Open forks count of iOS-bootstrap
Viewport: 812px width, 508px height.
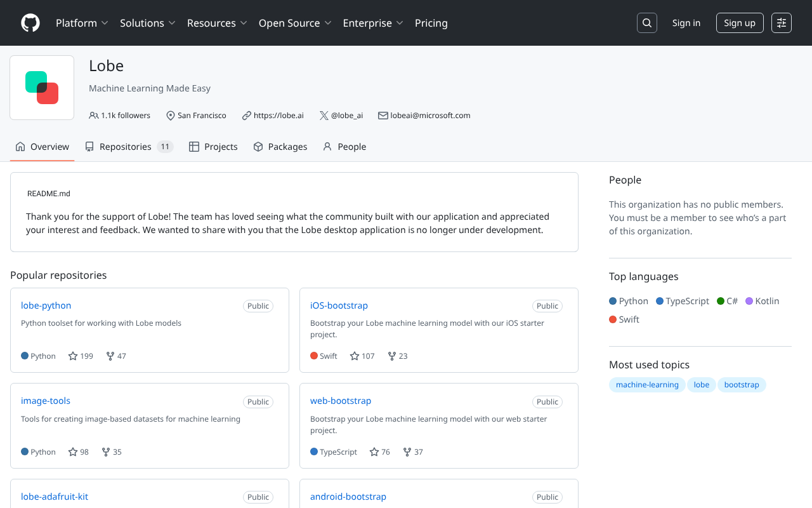(398, 356)
